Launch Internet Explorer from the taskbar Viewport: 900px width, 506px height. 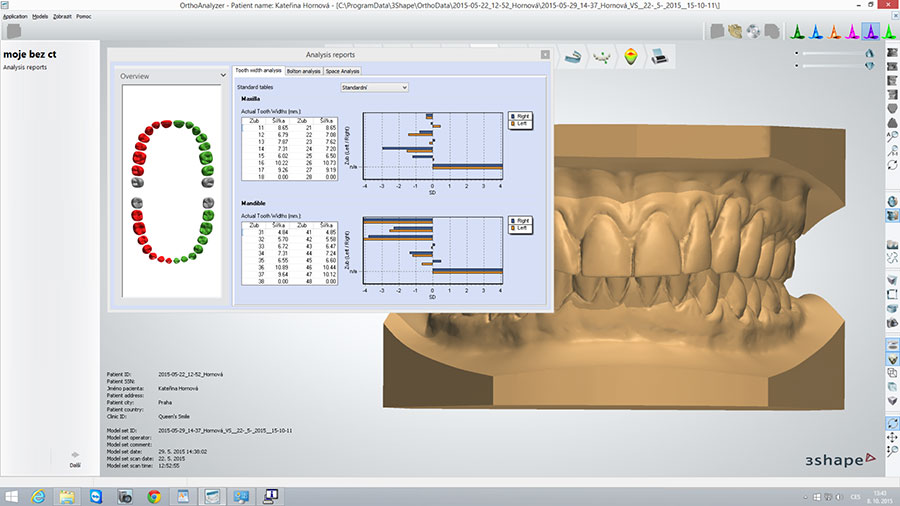pyautogui.click(x=38, y=496)
